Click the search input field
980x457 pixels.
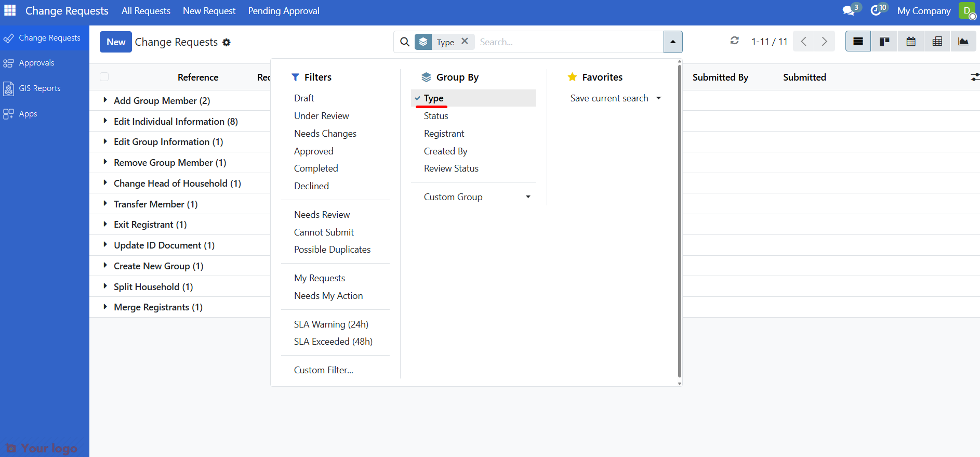[569, 42]
